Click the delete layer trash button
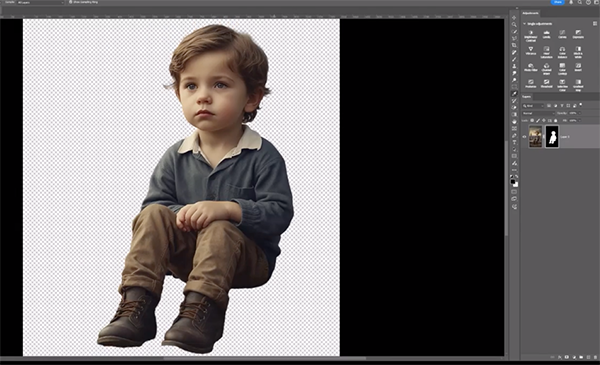Viewport: 600px width, 365px height. pyautogui.click(x=595, y=357)
